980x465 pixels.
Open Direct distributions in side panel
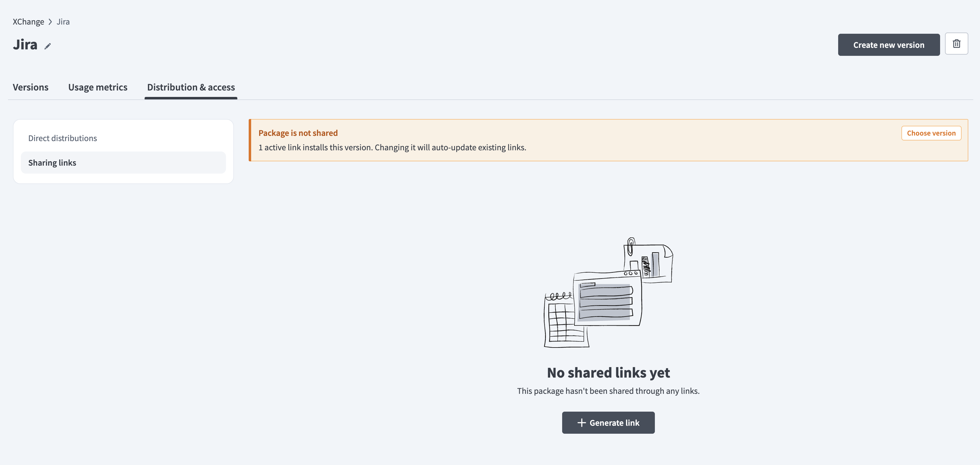pos(123,138)
